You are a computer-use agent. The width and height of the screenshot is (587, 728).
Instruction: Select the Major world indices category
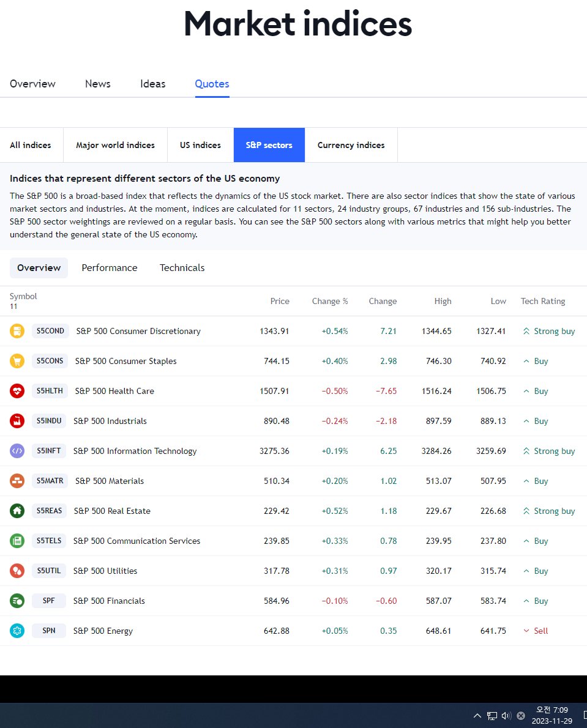tap(115, 145)
